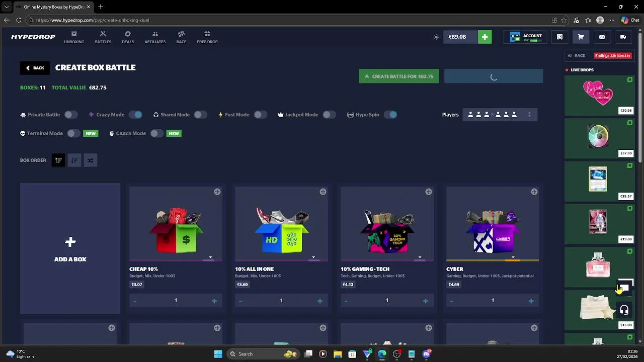Increase 10% All In One box quantity
Screen dimensions: 644x362
click(319, 301)
